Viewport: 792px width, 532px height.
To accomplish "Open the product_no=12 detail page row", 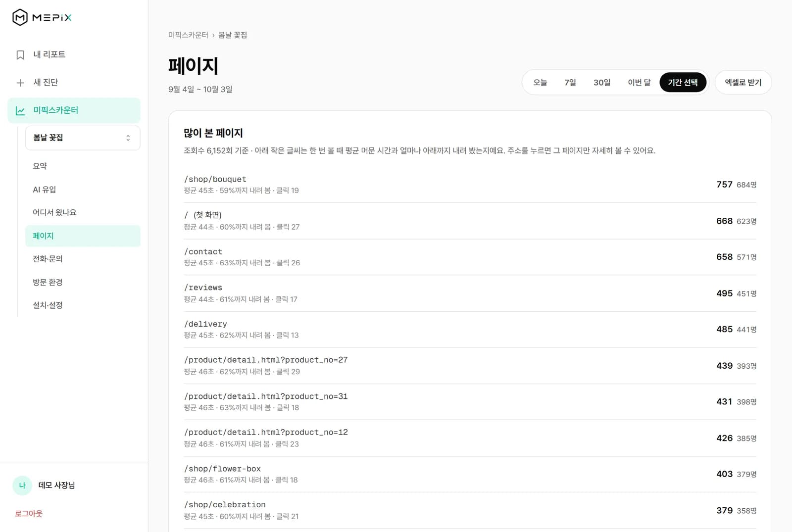I will tap(470, 438).
